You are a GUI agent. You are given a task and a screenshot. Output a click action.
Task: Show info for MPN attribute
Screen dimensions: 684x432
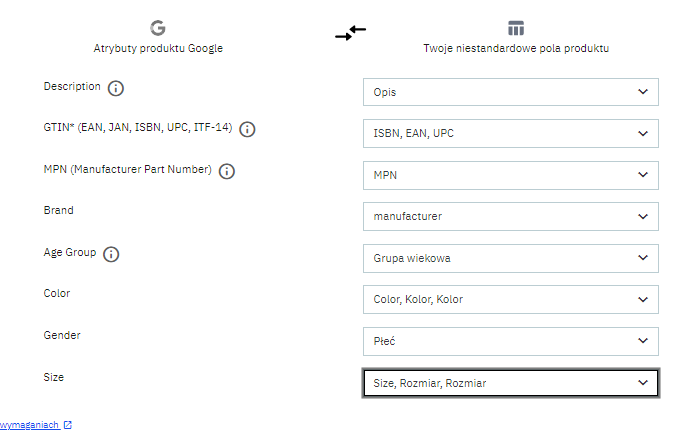tap(227, 171)
